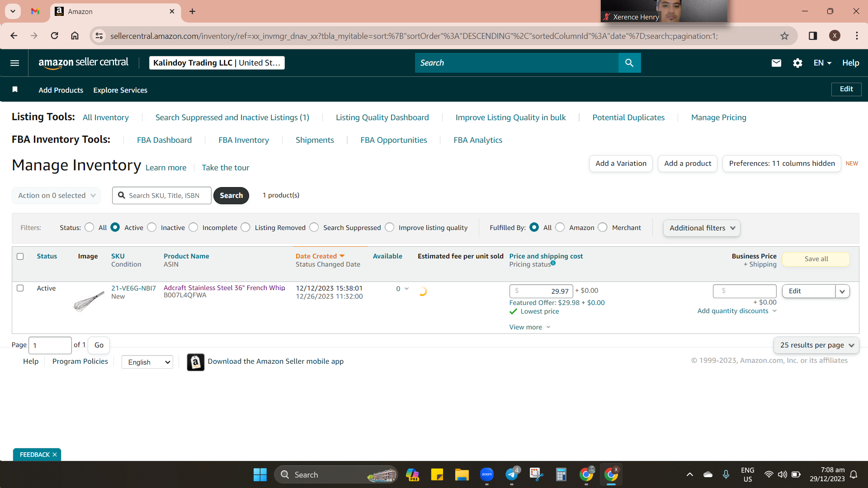This screenshot has width=868, height=488.
Task: Open the Windows Start menu
Action: (260, 474)
